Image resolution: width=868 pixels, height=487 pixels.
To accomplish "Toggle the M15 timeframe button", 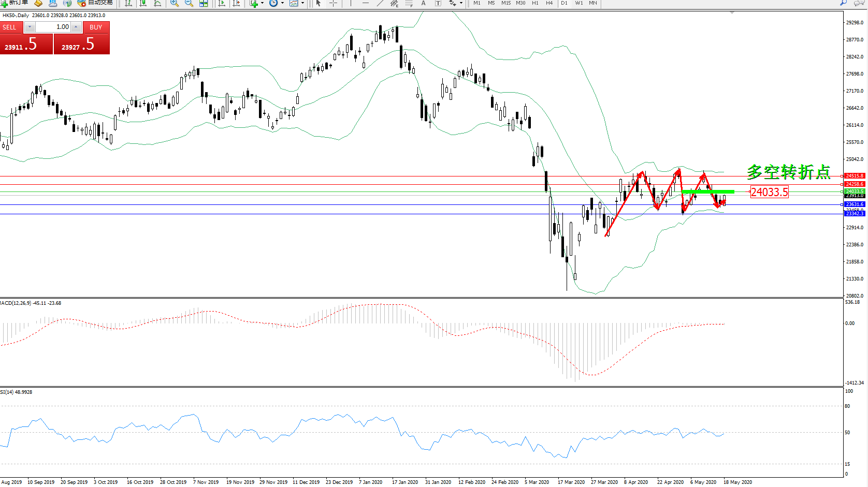I will [505, 3].
